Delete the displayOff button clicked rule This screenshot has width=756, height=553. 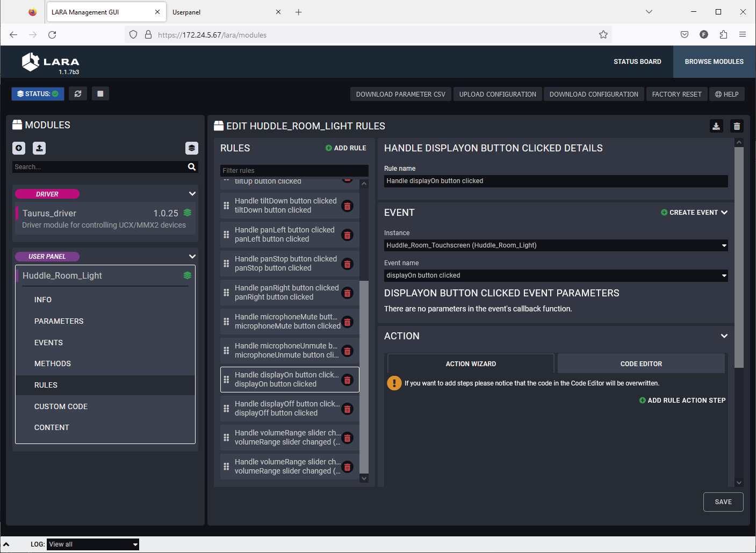click(x=348, y=409)
